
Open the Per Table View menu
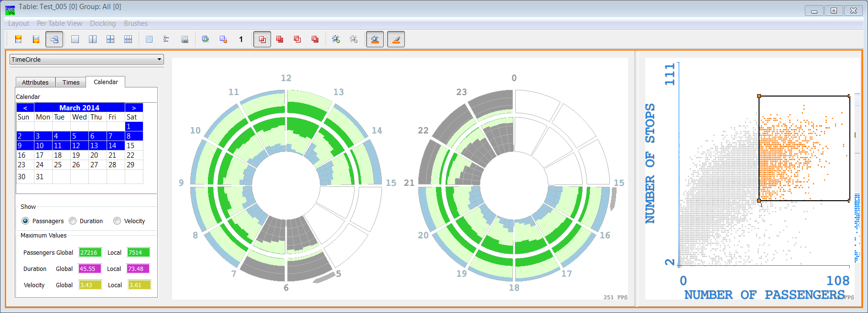coord(59,23)
